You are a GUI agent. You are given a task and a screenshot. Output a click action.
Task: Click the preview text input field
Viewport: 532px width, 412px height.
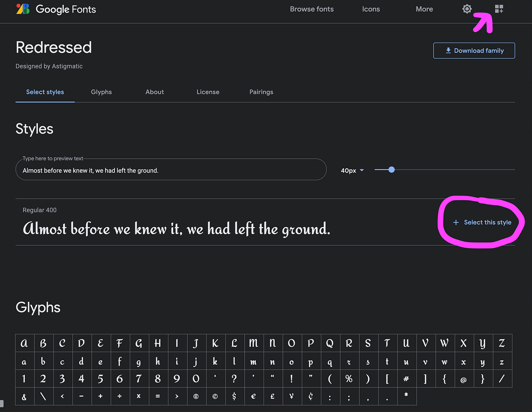[171, 170]
